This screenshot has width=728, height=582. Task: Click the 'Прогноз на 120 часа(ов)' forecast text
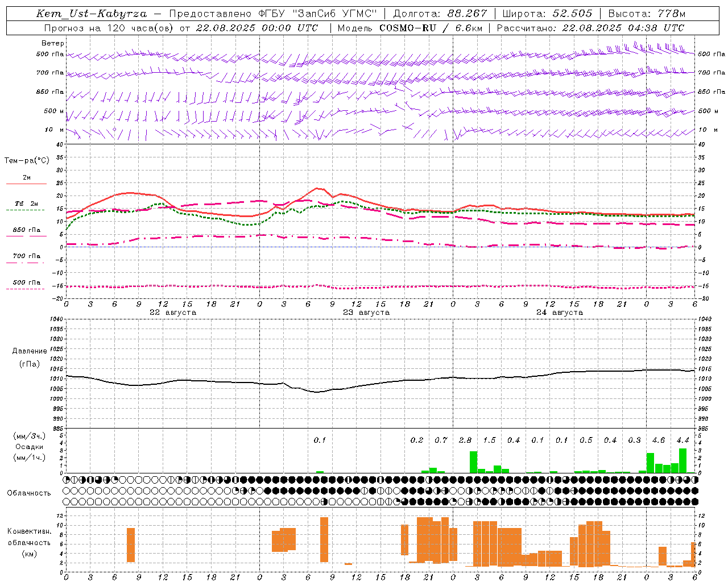(109, 28)
